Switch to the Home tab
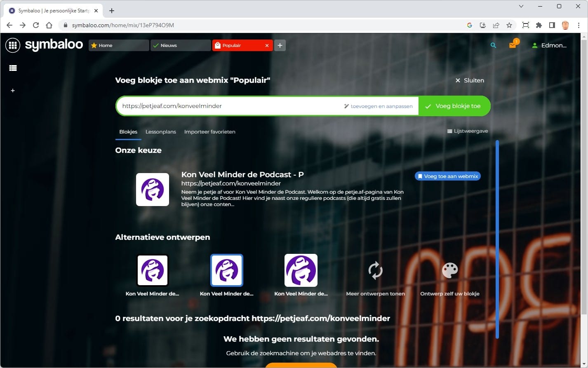The image size is (588, 368). (x=118, y=45)
